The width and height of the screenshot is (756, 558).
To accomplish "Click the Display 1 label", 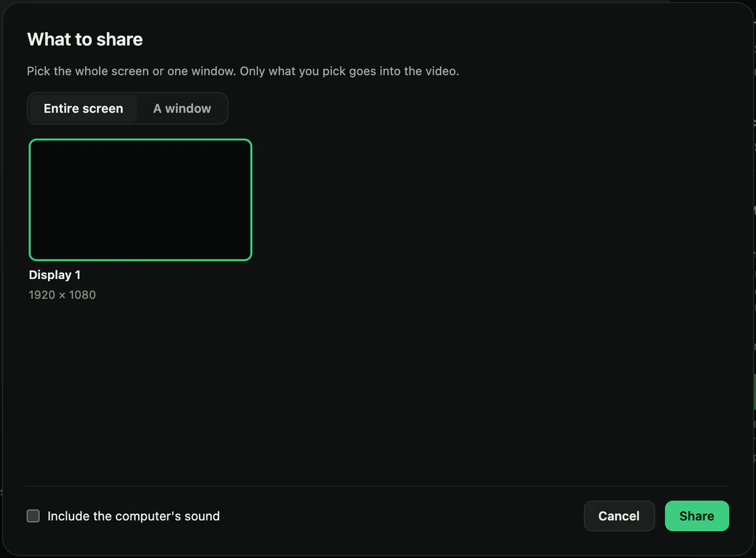I will pyautogui.click(x=55, y=275).
